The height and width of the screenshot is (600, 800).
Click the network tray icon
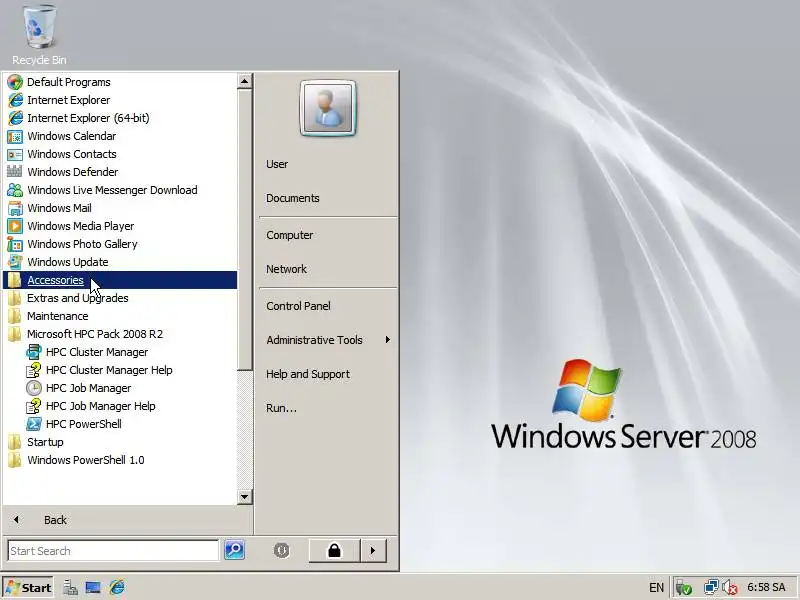pos(711,587)
